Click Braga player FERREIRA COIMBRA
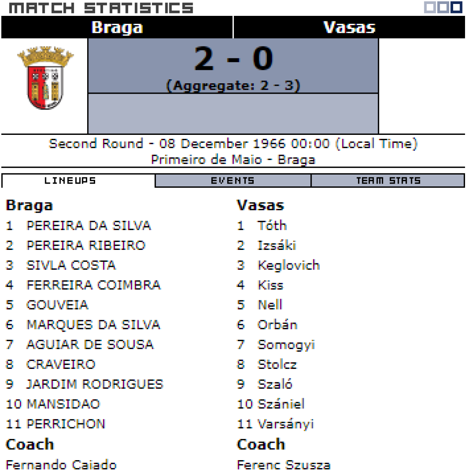 (94, 285)
